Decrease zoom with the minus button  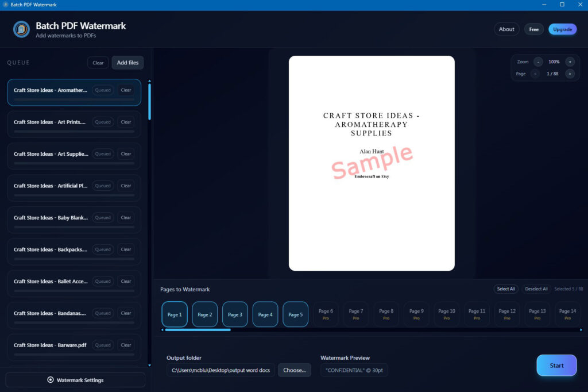[538, 62]
